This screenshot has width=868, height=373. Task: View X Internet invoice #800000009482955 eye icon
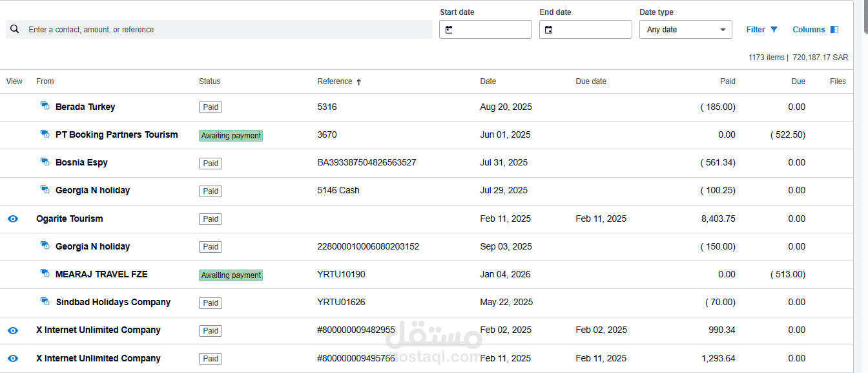pos(13,330)
